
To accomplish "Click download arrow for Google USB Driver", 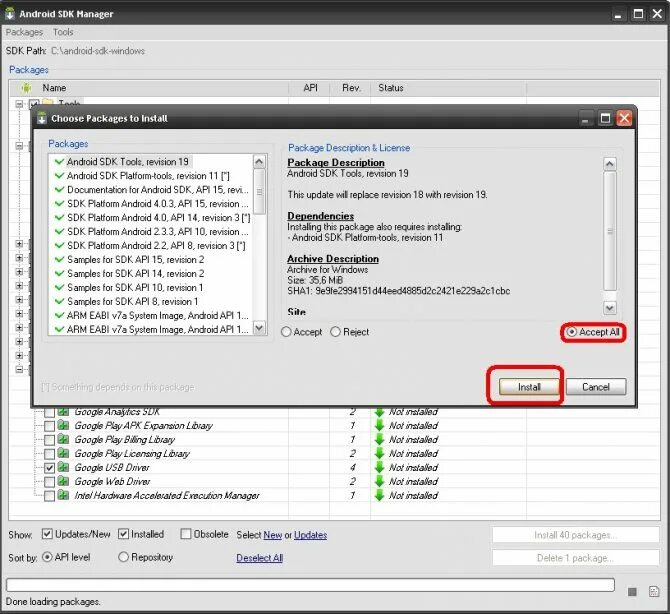I will 379,467.
